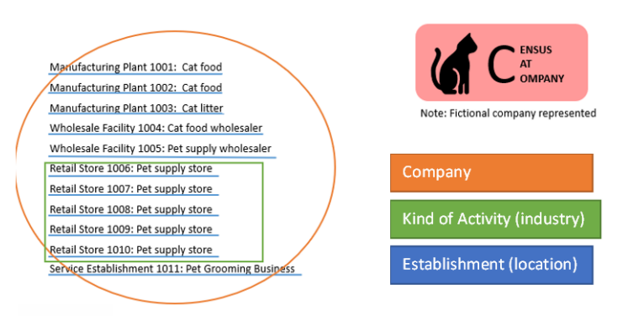
Task: Choose Retail Store 1006: Pet supply store
Action: click(131, 169)
